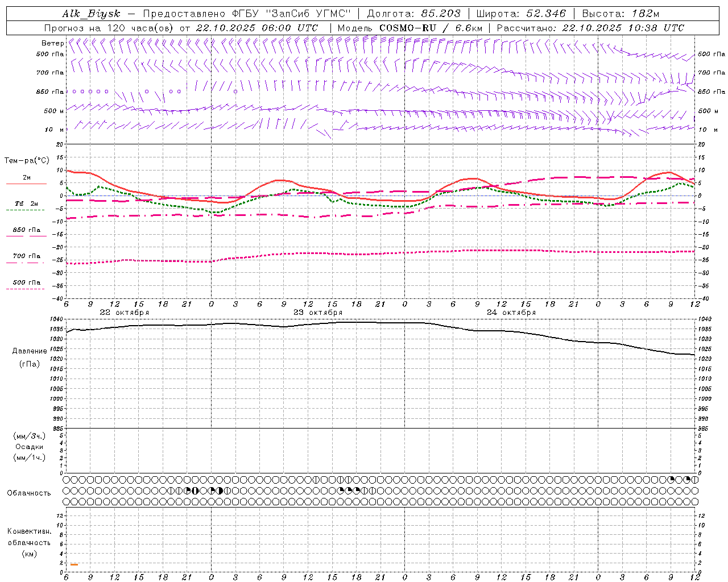
Task: Click the computed time Рассчитано: 22.10.2025 10:38 UTC
Action: point(590,28)
